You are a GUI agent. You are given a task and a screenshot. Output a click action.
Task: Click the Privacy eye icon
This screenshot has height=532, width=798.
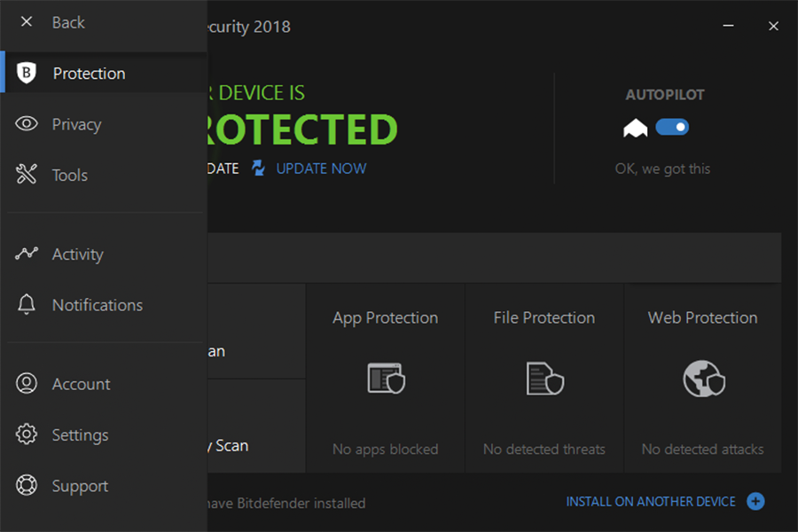click(x=27, y=124)
